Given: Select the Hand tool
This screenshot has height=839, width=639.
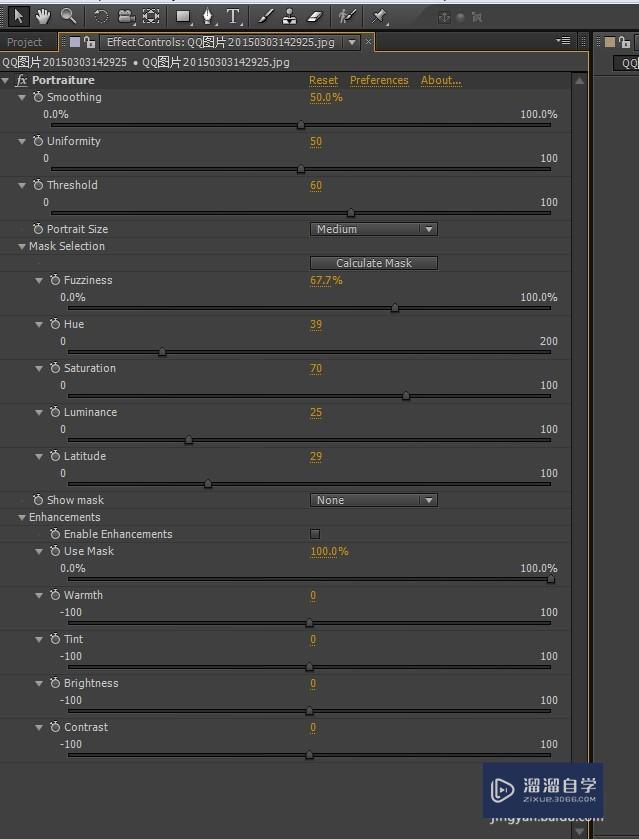Looking at the screenshot, I should [43, 15].
